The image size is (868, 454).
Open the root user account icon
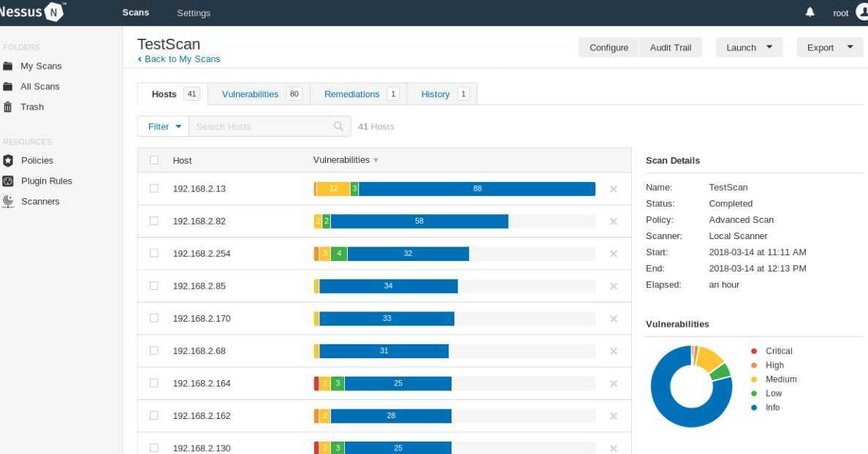(861, 12)
